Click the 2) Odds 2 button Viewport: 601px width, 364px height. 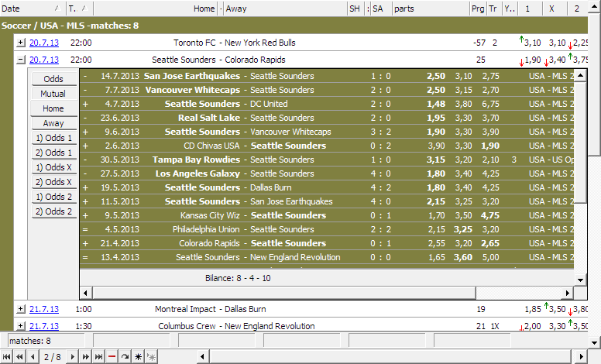(x=53, y=211)
